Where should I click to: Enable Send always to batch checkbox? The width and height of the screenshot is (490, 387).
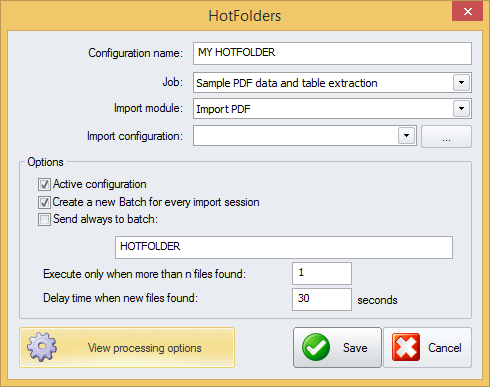[44, 220]
